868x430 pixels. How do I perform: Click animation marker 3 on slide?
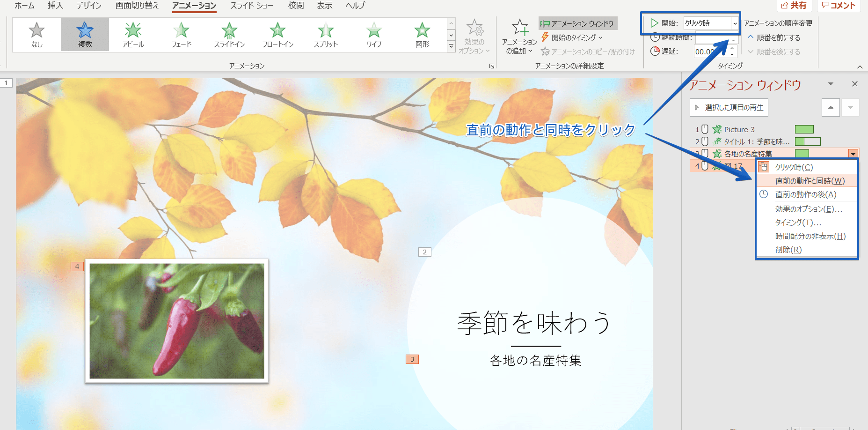412,359
